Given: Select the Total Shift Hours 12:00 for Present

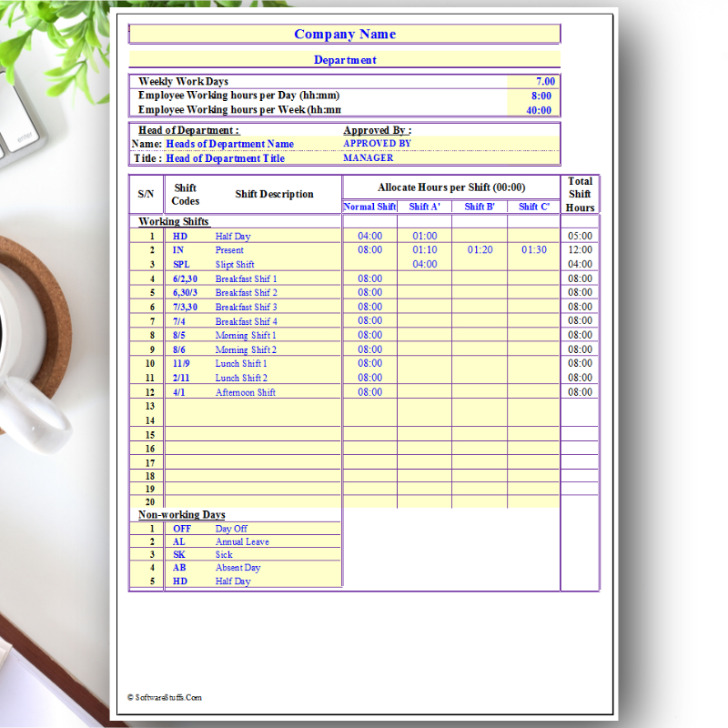Looking at the screenshot, I should click(x=580, y=249).
